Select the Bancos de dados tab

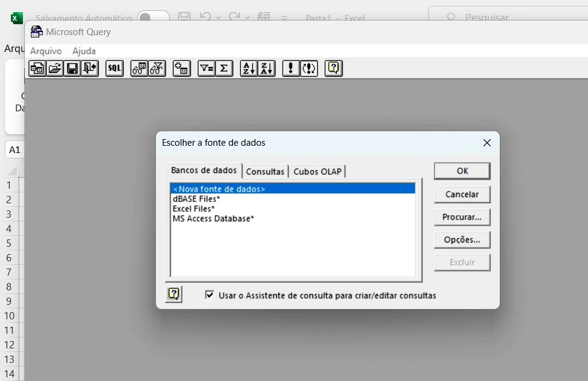(x=204, y=171)
